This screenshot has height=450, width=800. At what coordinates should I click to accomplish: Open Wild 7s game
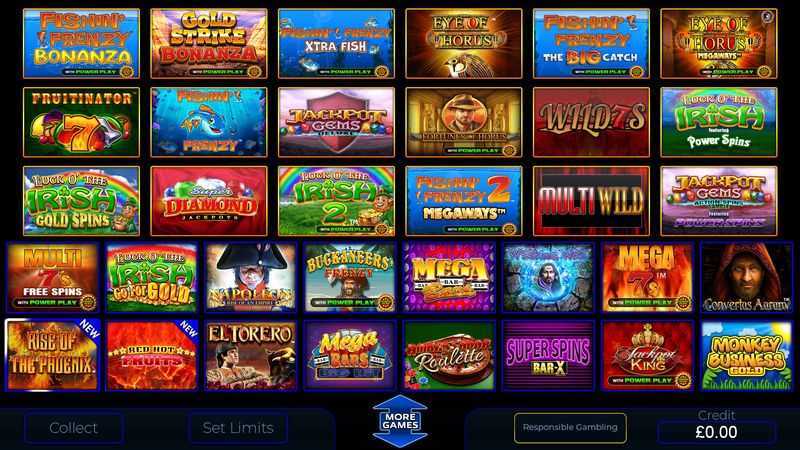tap(591, 122)
